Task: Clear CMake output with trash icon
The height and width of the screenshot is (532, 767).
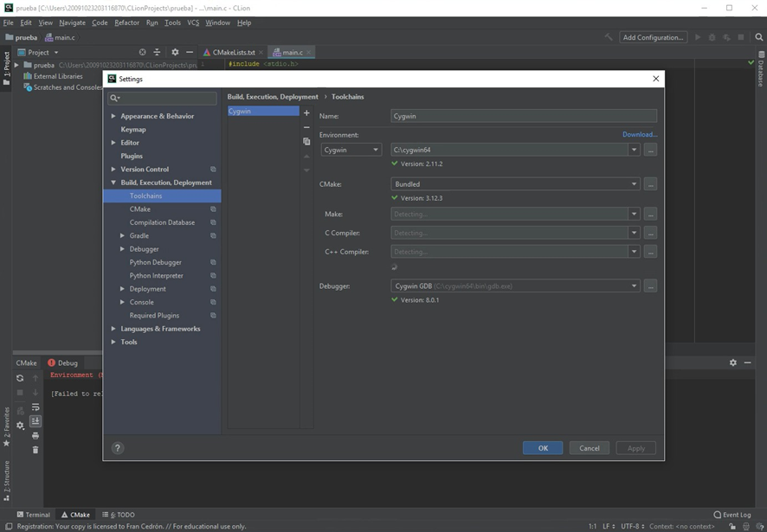Action: point(35,450)
